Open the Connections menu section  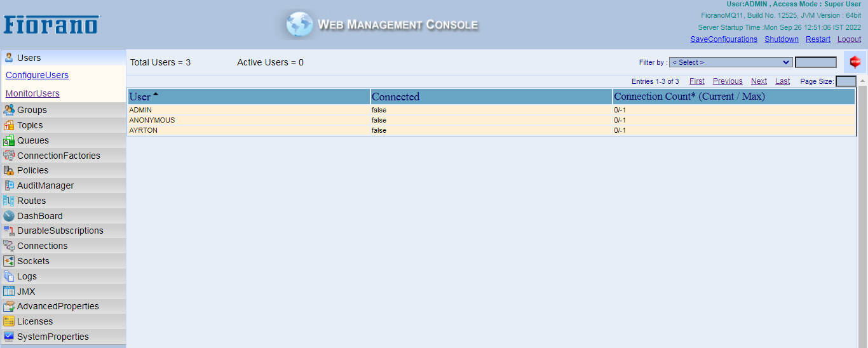pos(64,246)
